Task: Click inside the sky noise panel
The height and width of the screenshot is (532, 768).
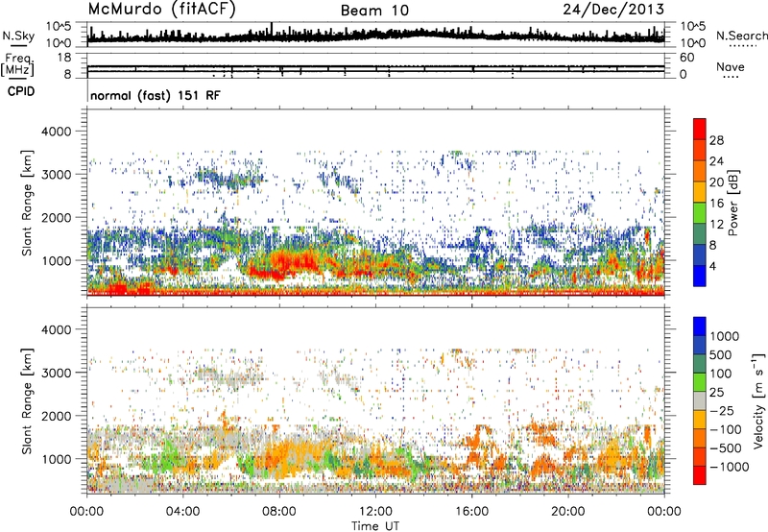Action: 375,35
